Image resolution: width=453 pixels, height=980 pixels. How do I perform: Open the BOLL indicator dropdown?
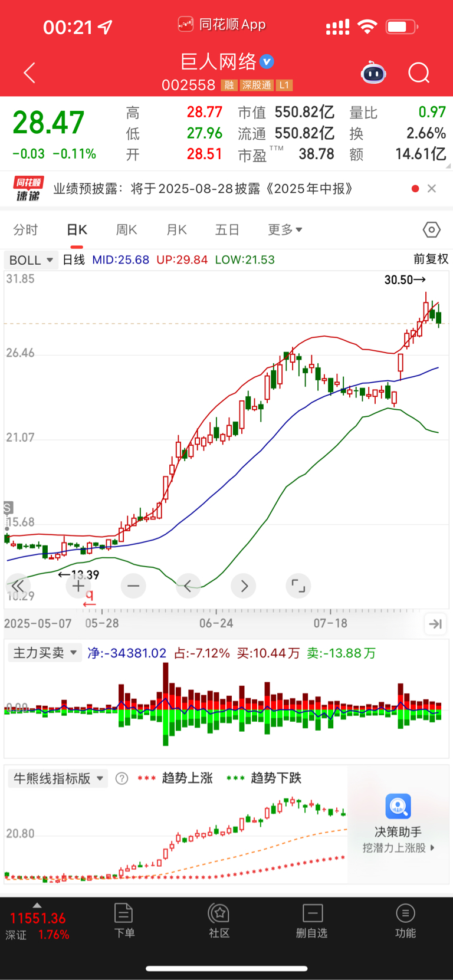click(x=31, y=260)
